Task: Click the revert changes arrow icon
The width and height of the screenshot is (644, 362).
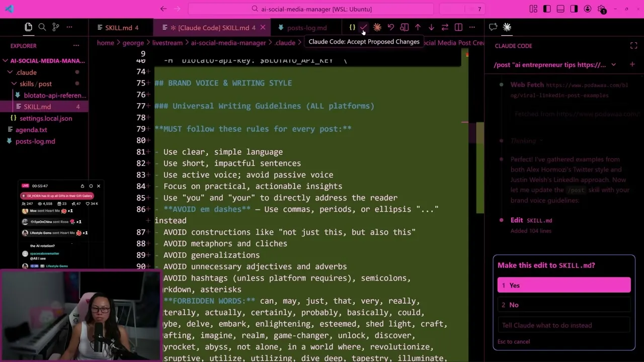Action: [x=390, y=27]
